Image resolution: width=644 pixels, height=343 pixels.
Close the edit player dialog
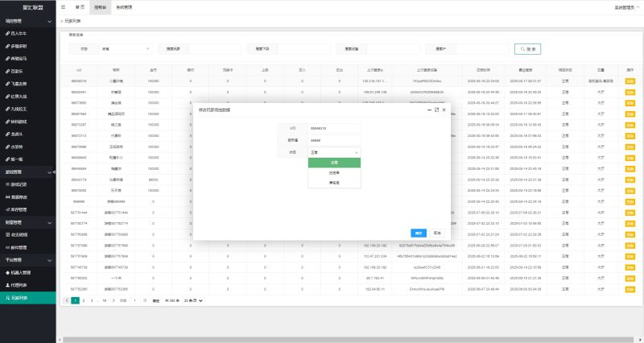tap(444, 109)
